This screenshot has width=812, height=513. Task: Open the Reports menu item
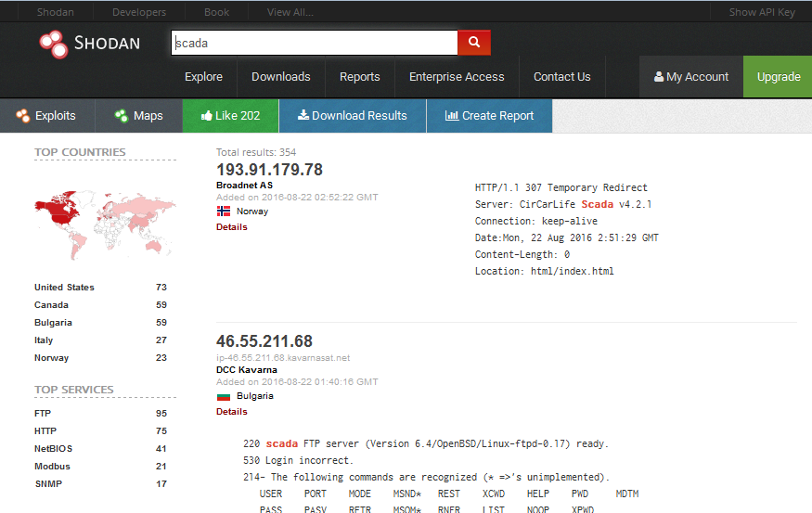tap(360, 77)
